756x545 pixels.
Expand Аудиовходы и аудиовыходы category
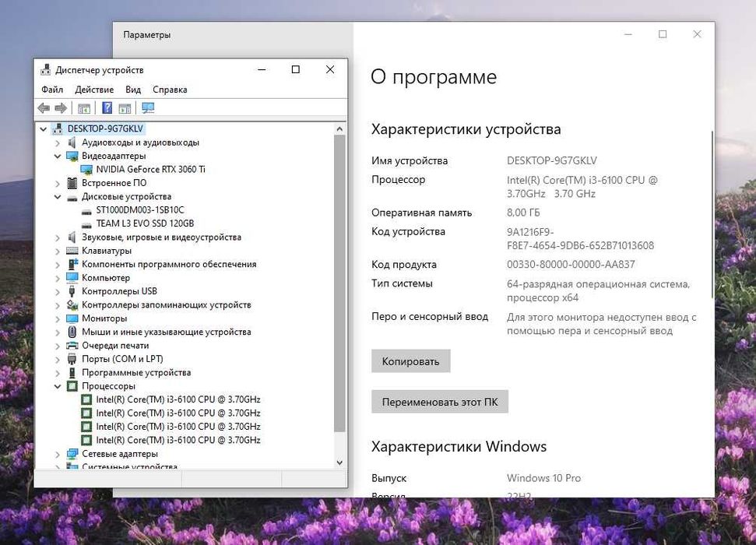click(58, 142)
